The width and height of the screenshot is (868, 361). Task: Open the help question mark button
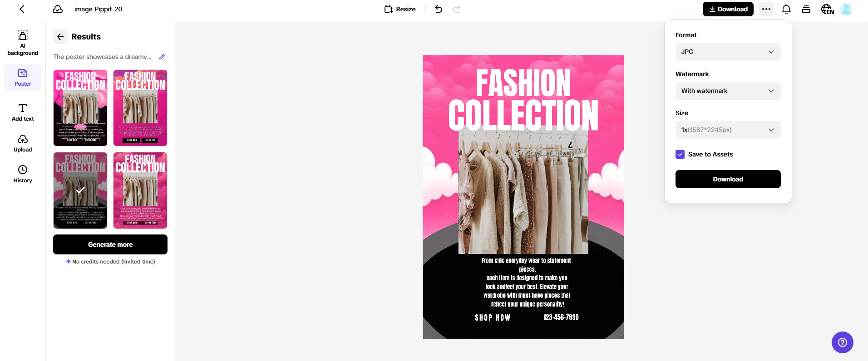tap(843, 342)
